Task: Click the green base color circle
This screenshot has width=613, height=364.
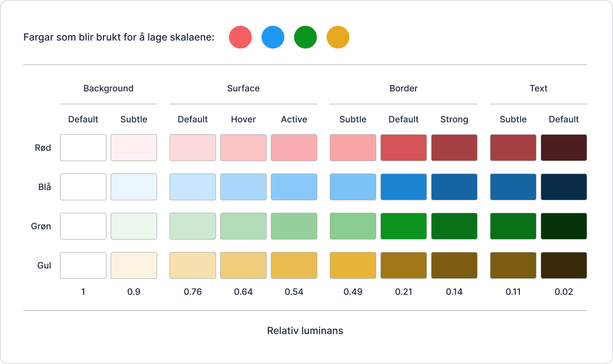Action: tap(305, 38)
